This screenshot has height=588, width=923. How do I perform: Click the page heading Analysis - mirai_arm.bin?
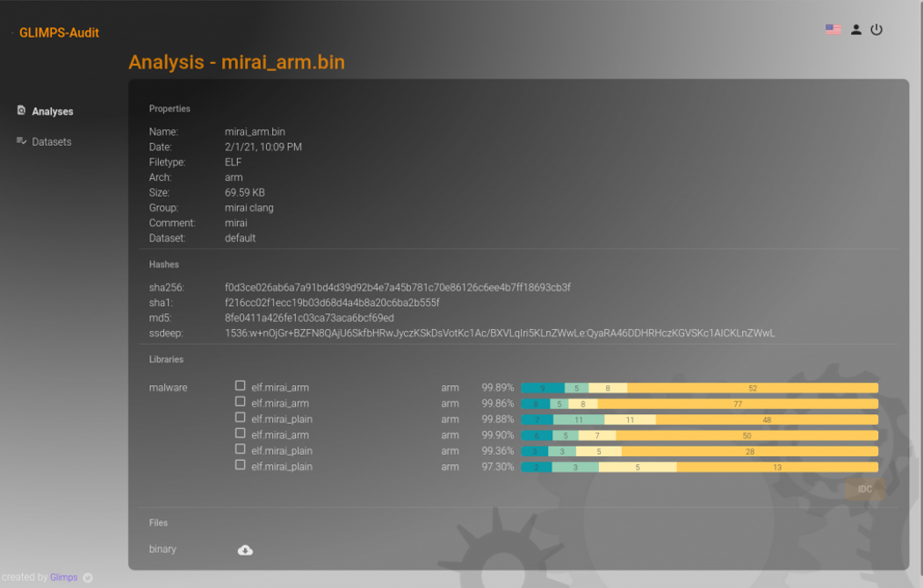236,62
